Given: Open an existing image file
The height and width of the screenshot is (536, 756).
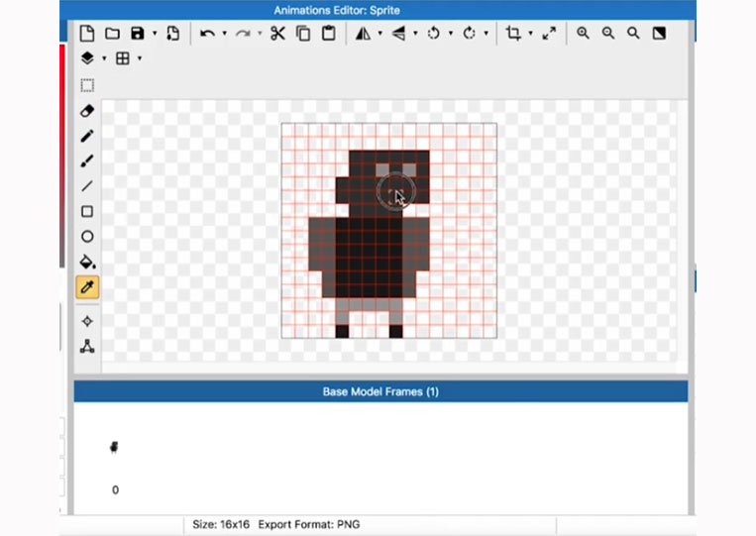Looking at the screenshot, I should pyautogui.click(x=112, y=34).
